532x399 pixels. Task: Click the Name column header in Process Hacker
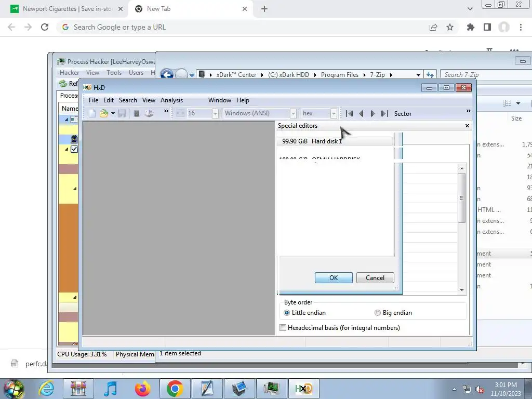click(70, 109)
